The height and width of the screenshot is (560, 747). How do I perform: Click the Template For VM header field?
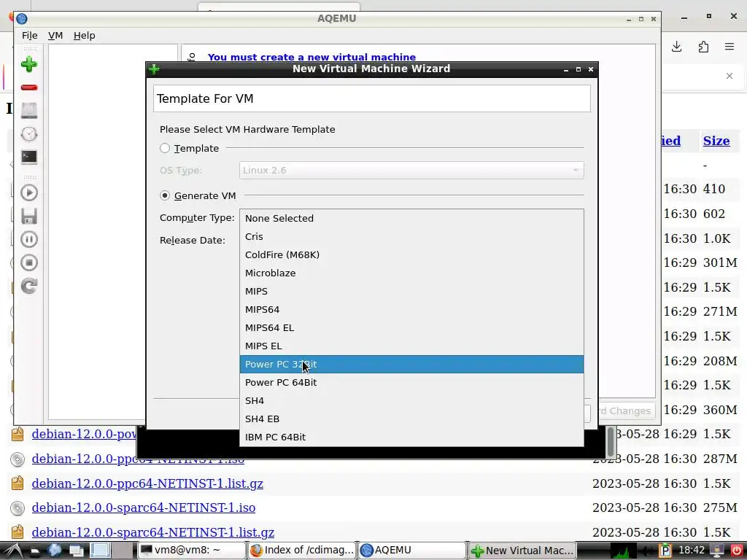(371, 98)
